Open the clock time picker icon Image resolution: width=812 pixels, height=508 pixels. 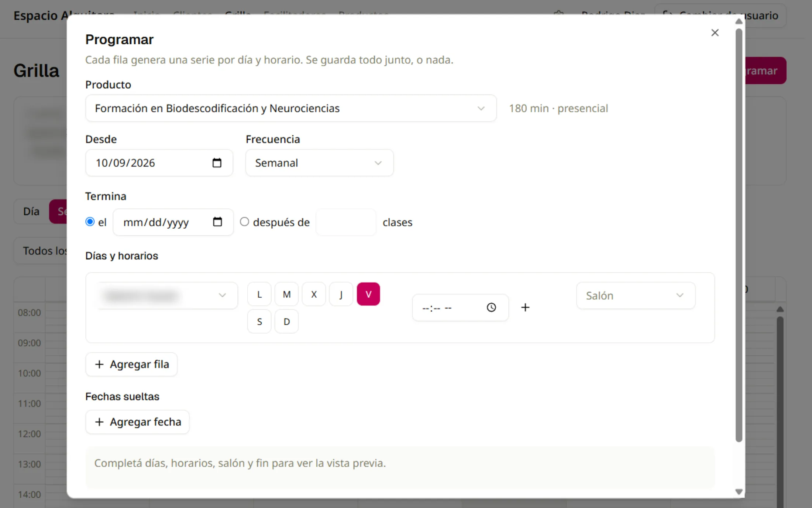tap(491, 307)
